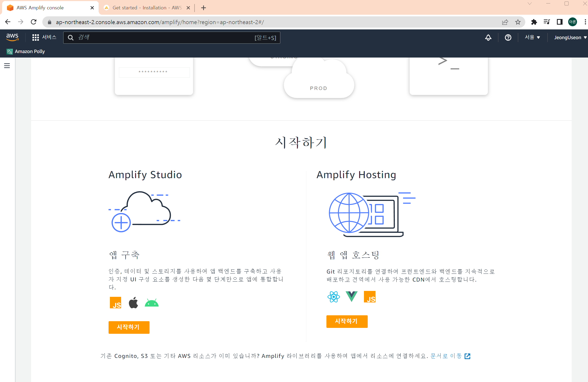Expand the hamburger side navigation menu
Screen dimensions: 588x382
tap(7, 66)
